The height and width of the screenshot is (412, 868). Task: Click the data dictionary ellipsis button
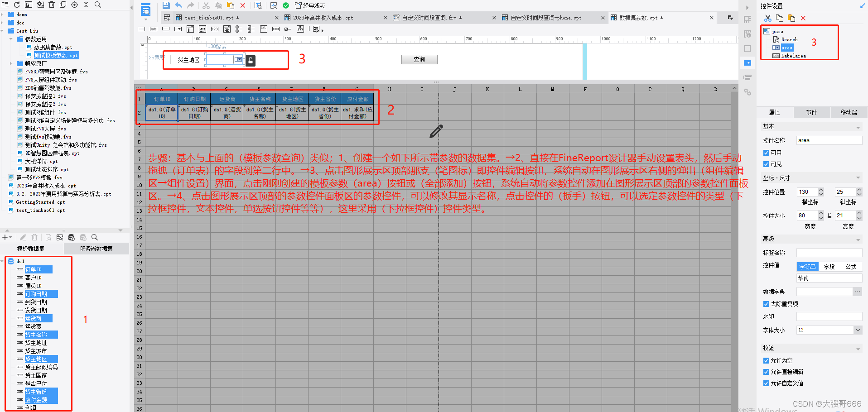click(x=858, y=292)
